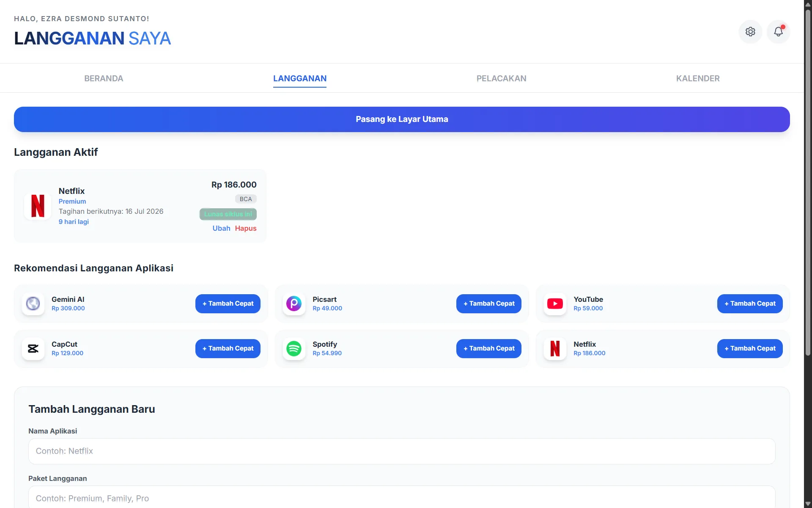This screenshot has height=508, width=812.
Task: Click the YouTube app icon
Action: [555, 304]
